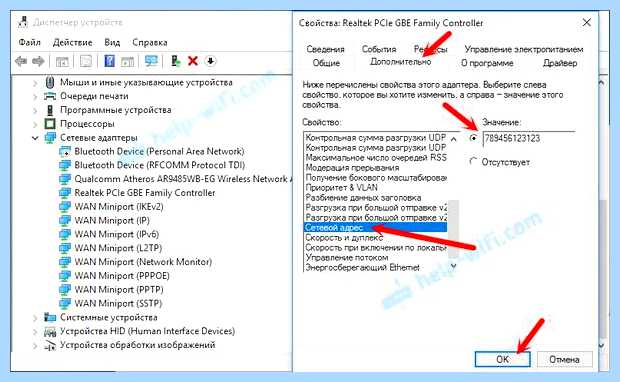Expand the Очереди печати node
This screenshot has width=620, height=382.
pos(35,96)
